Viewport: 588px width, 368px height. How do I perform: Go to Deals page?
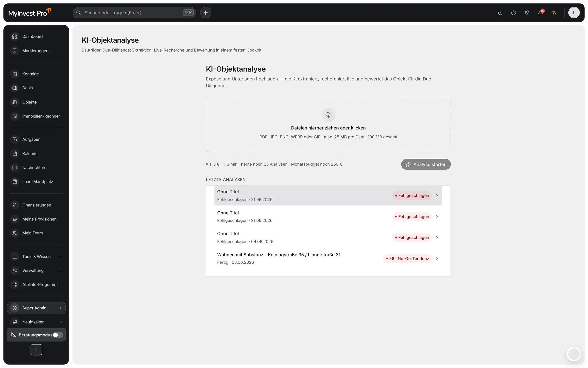(x=36, y=88)
